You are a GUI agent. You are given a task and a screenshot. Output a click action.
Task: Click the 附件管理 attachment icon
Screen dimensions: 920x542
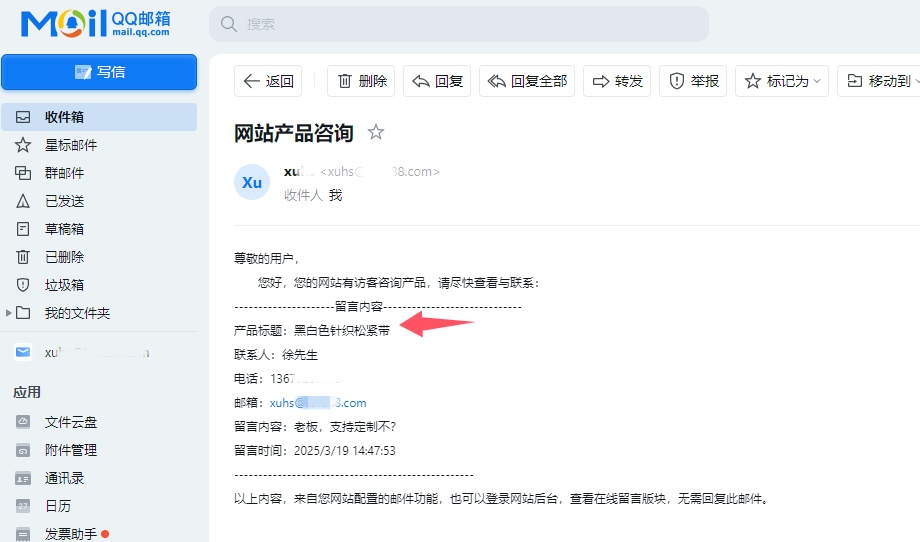[x=23, y=450]
